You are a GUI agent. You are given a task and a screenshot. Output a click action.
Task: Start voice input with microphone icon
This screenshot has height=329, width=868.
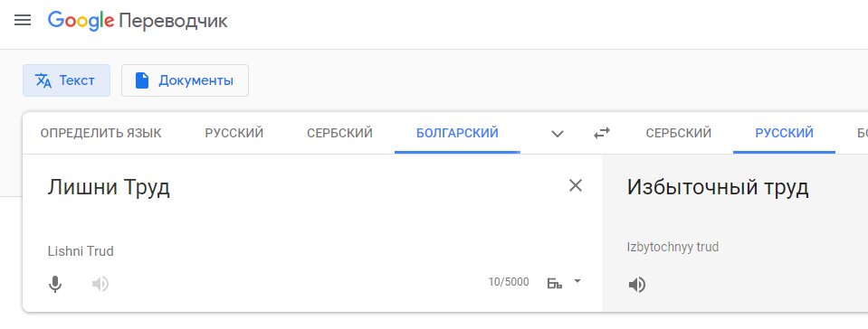pos(55,284)
